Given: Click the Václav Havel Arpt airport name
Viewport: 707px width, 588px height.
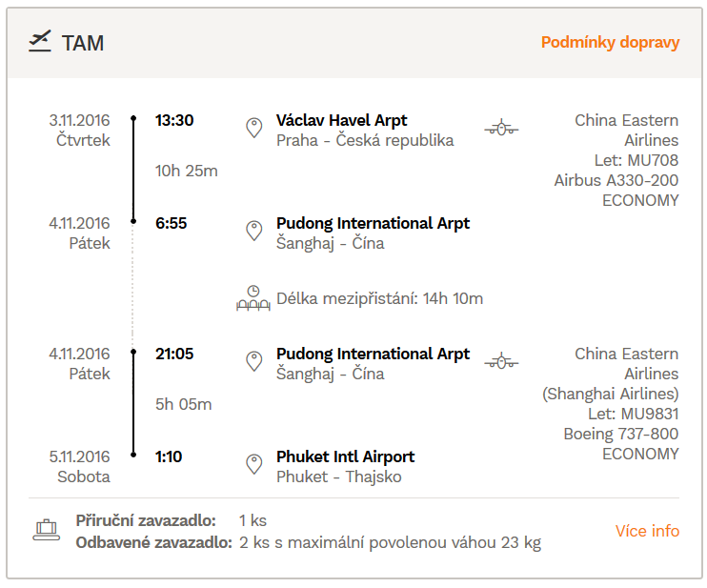Looking at the screenshot, I should (x=341, y=120).
